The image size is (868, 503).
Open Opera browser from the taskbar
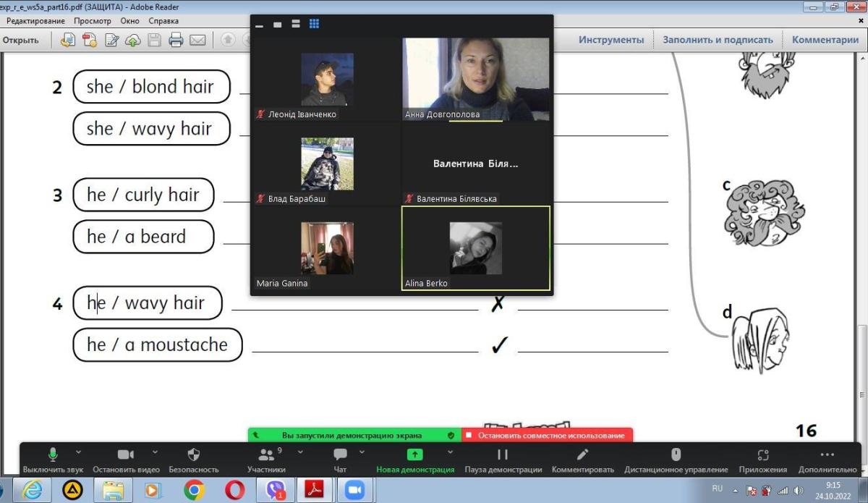coord(234,491)
